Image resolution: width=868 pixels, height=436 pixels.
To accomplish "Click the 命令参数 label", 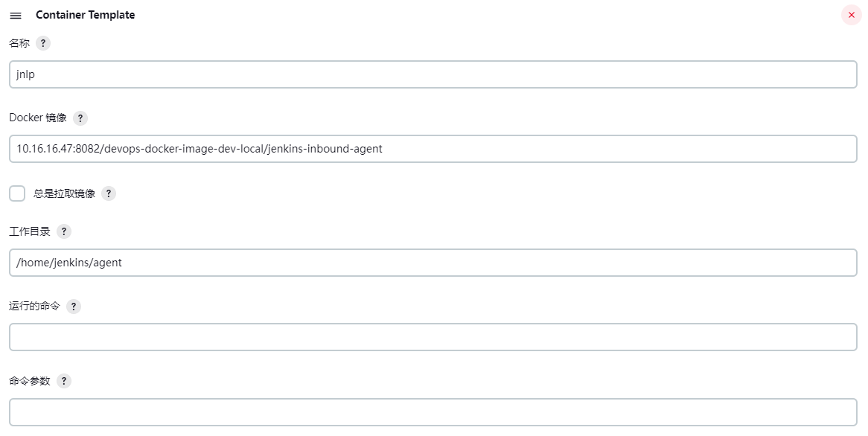I will click(x=30, y=381).
